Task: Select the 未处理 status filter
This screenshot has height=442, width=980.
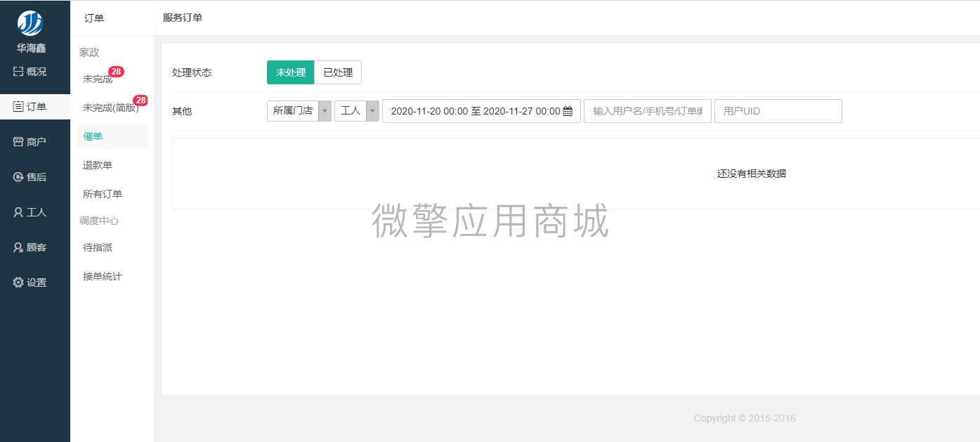Action: coord(291,72)
